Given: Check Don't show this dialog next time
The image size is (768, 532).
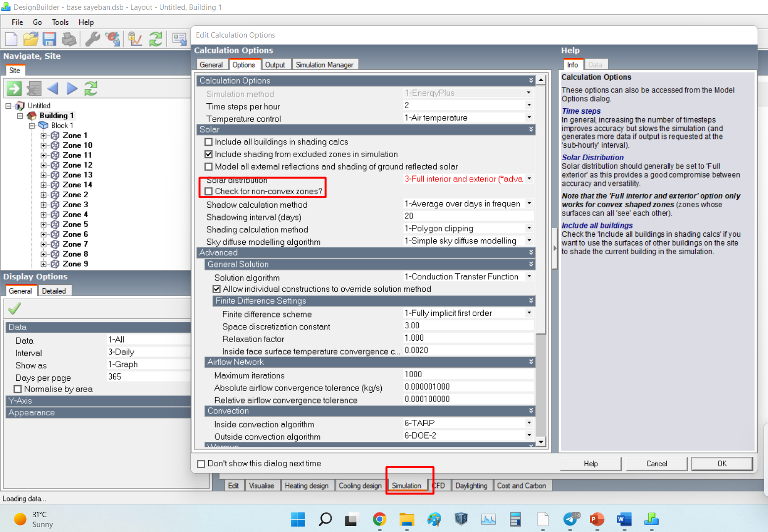Looking at the screenshot, I should coord(201,464).
